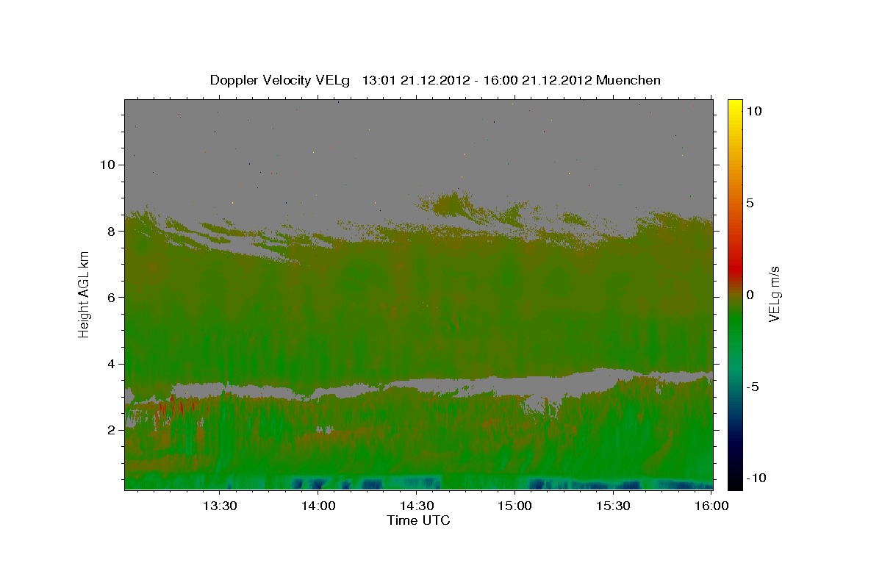Click the 15:00 time tick label

coord(514,506)
